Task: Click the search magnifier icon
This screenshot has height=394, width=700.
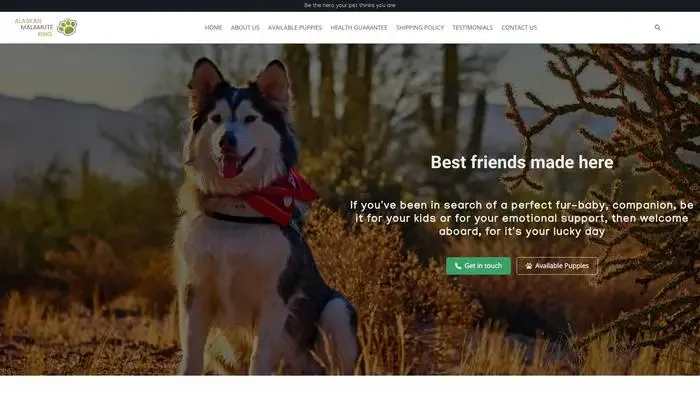Action: 657,28
